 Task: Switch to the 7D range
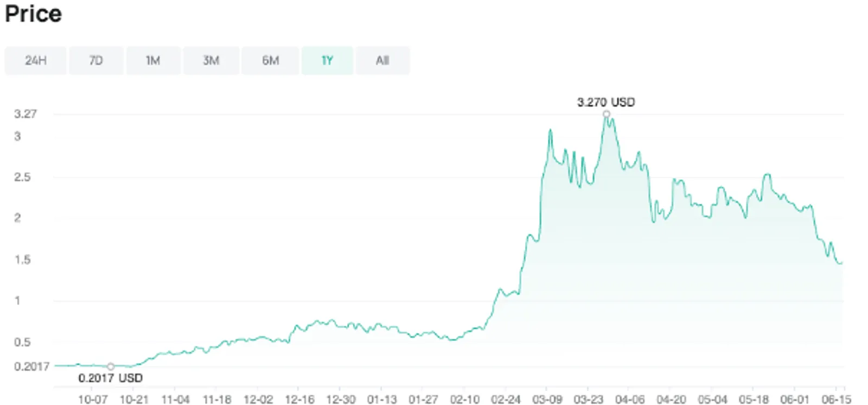(96, 60)
